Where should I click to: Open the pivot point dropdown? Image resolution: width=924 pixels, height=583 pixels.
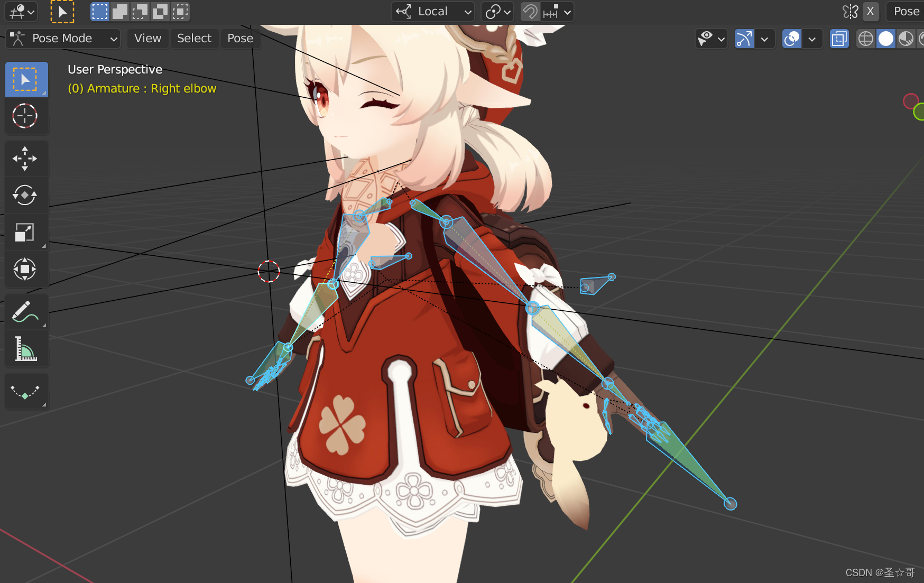tap(497, 12)
